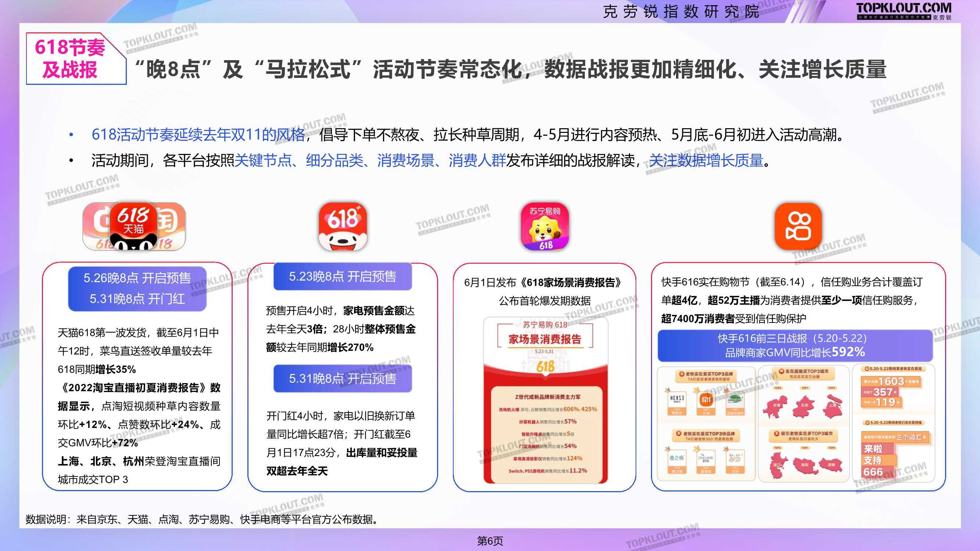
Task: Click '增长270%' in the JD card
Action: (x=350, y=347)
